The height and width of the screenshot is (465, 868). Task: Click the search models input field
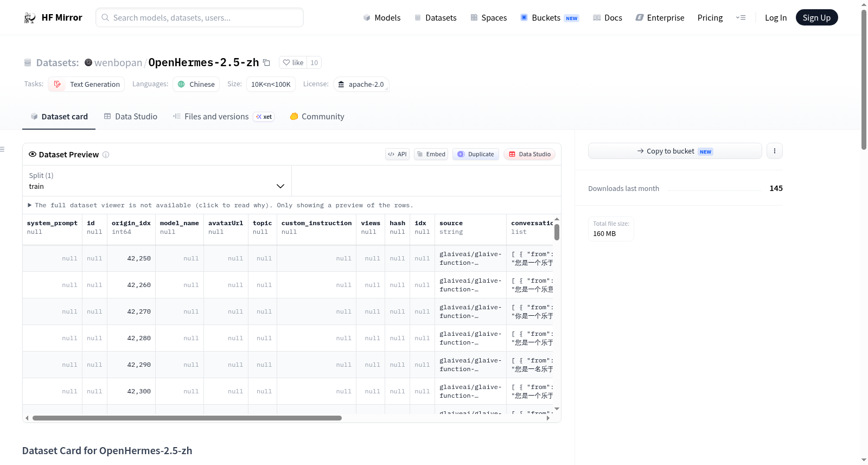point(200,17)
